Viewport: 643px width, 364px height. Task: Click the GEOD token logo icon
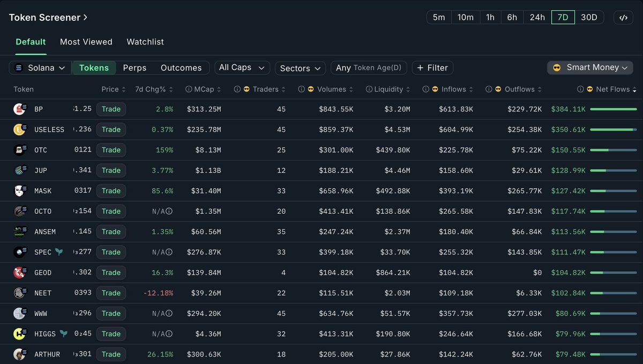tap(20, 272)
